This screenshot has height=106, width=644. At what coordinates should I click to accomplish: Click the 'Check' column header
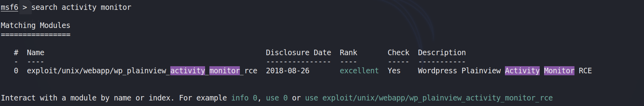[398, 52]
